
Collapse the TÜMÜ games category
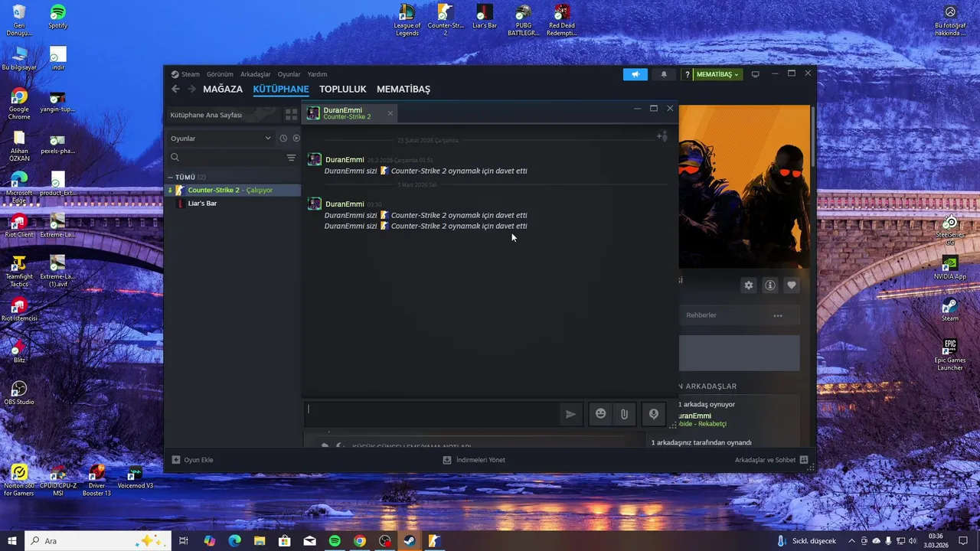(171, 178)
